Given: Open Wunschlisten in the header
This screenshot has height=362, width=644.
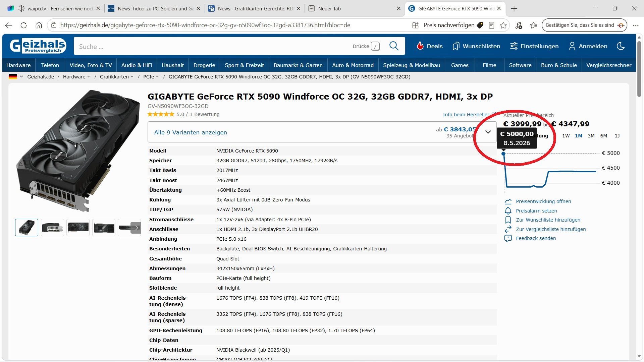Looking at the screenshot, I should click(476, 46).
